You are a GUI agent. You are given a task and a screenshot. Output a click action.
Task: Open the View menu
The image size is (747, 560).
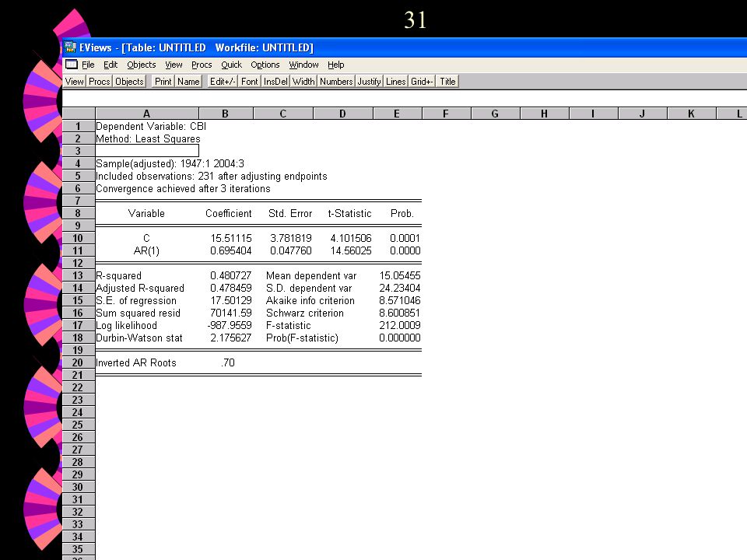174,65
